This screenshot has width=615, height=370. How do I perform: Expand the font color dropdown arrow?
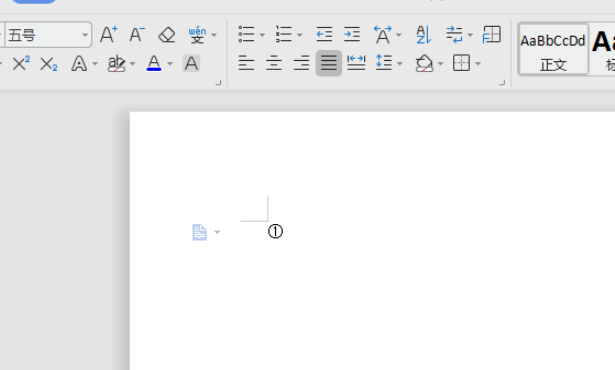[170, 64]
